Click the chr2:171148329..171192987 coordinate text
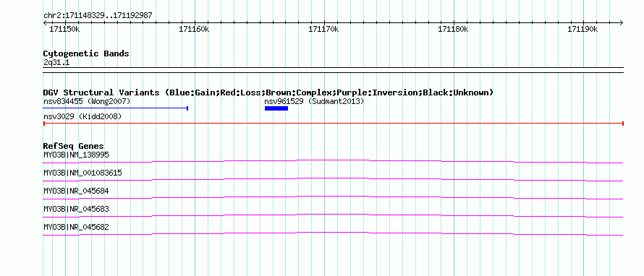This screenshot has height=276, width=644. (98, 15)
